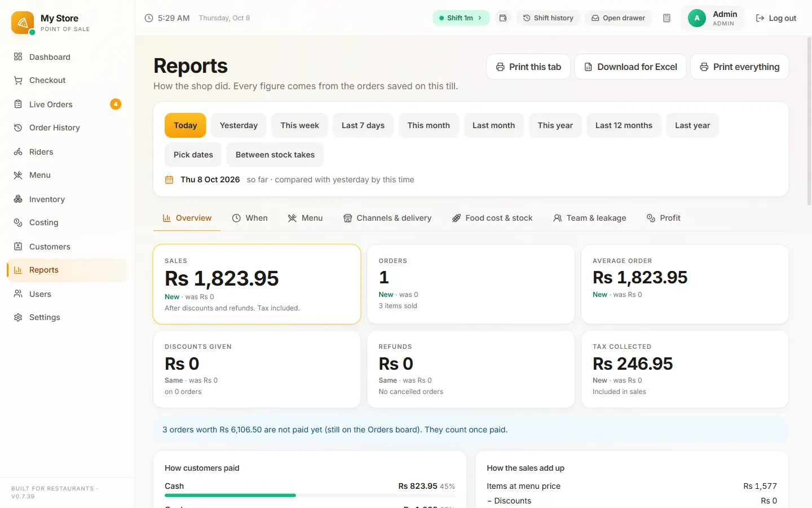Open Inventory from the sidebar

[x=68, y=199]
